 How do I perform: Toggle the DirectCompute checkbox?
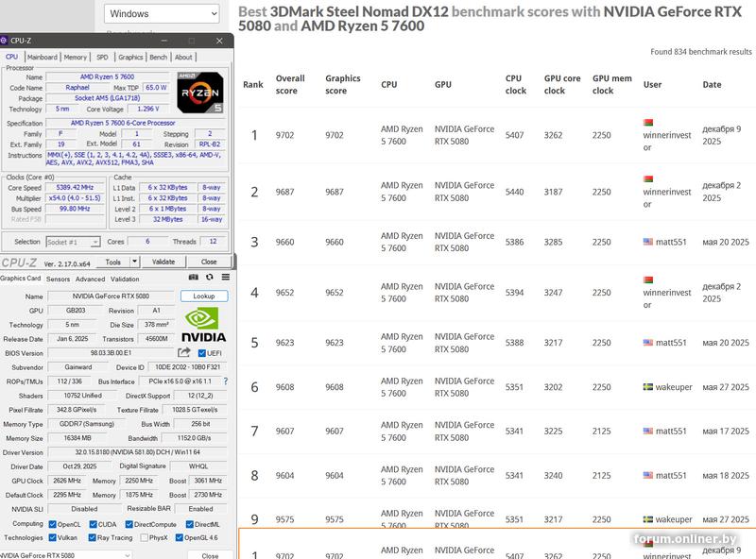[x=129, y=524]
